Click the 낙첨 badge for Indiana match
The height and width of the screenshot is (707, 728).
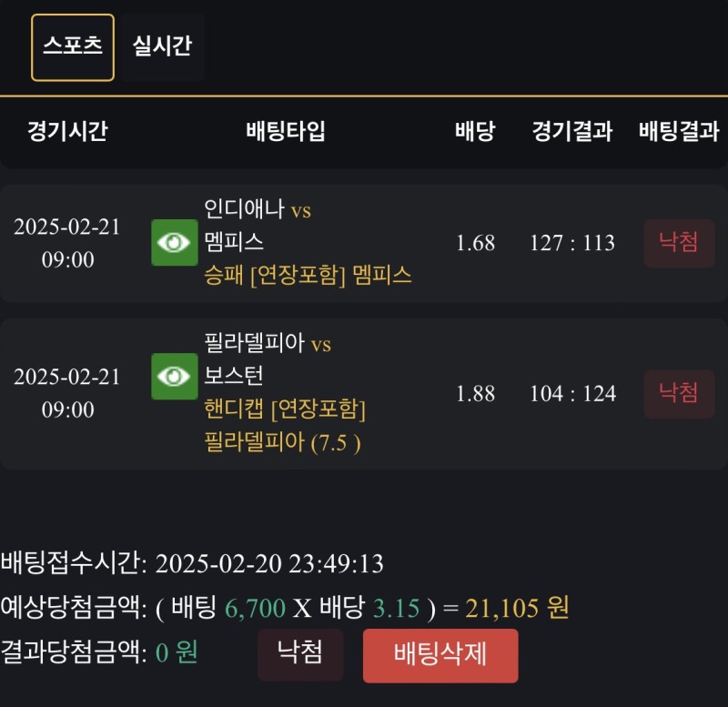[679, 243]
